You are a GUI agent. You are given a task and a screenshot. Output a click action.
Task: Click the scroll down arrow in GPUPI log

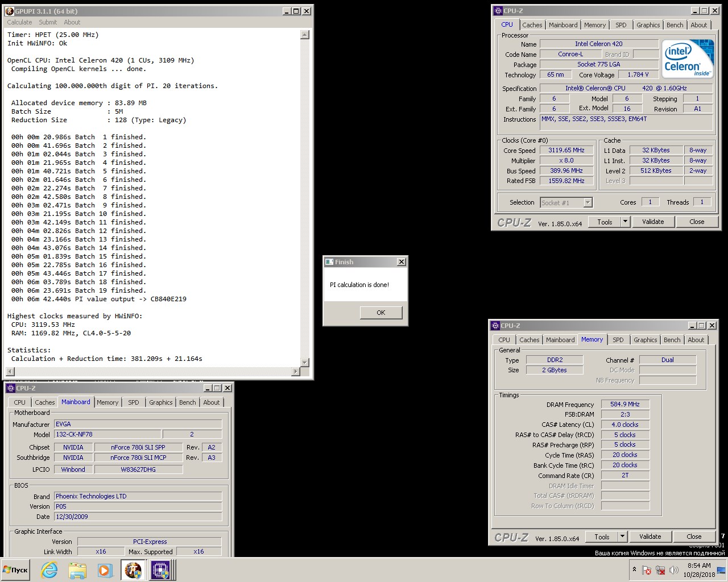point(305,363)
